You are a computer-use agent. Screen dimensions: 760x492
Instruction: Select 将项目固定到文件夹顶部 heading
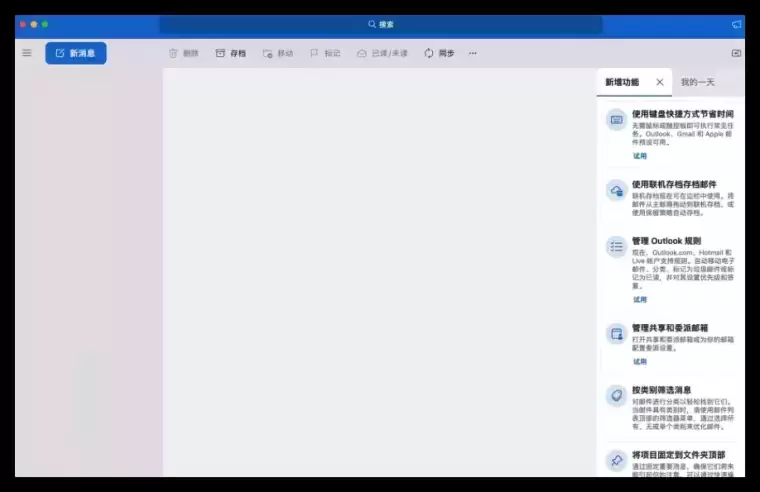click(678, 455)
